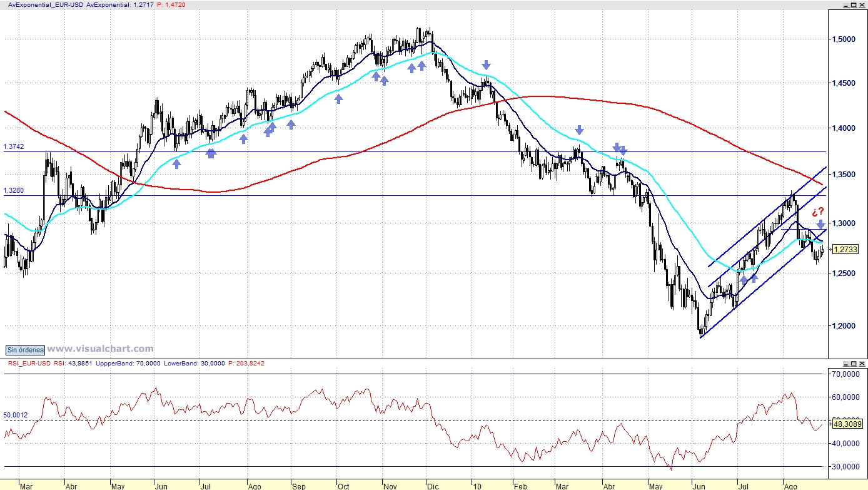Click the red '¿?' annotation
Screen dimensions: 868x490
tap(817, 212)
